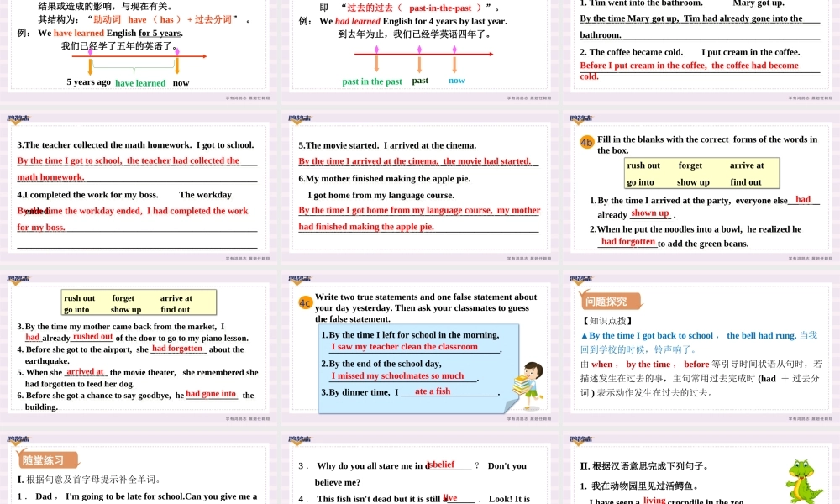The width and height of the screenshot is (840, 504).
Task: Click the 随堂练习 orange banner
Action: point(46,460)
